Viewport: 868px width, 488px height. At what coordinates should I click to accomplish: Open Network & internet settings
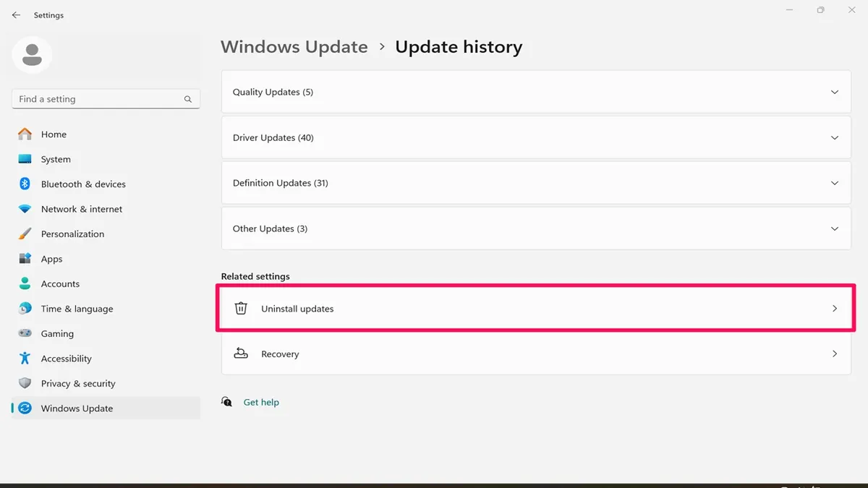[106, 209]
